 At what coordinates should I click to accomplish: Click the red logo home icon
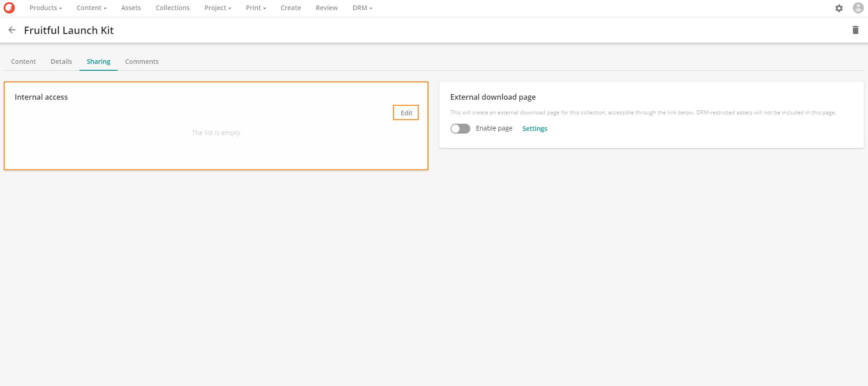[9, 8]
